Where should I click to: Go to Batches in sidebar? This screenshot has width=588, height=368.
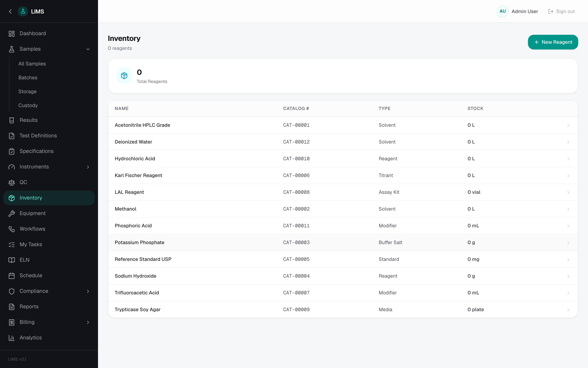[x=28, y=78]
